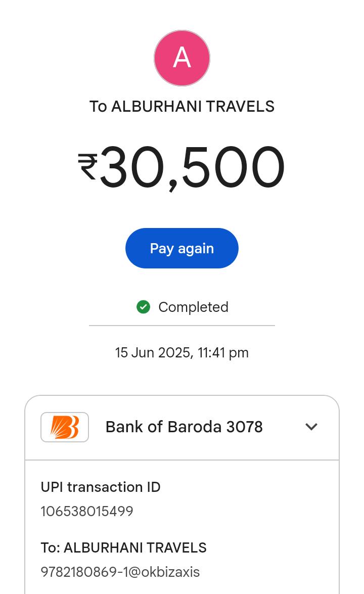The image size is (364, 594).
Task: Tap the pink "A" recipient avatar
Action: 182,58
